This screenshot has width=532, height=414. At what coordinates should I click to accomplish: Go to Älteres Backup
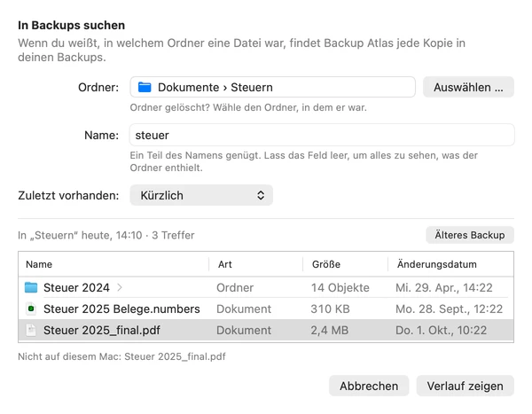pos(470,235)
